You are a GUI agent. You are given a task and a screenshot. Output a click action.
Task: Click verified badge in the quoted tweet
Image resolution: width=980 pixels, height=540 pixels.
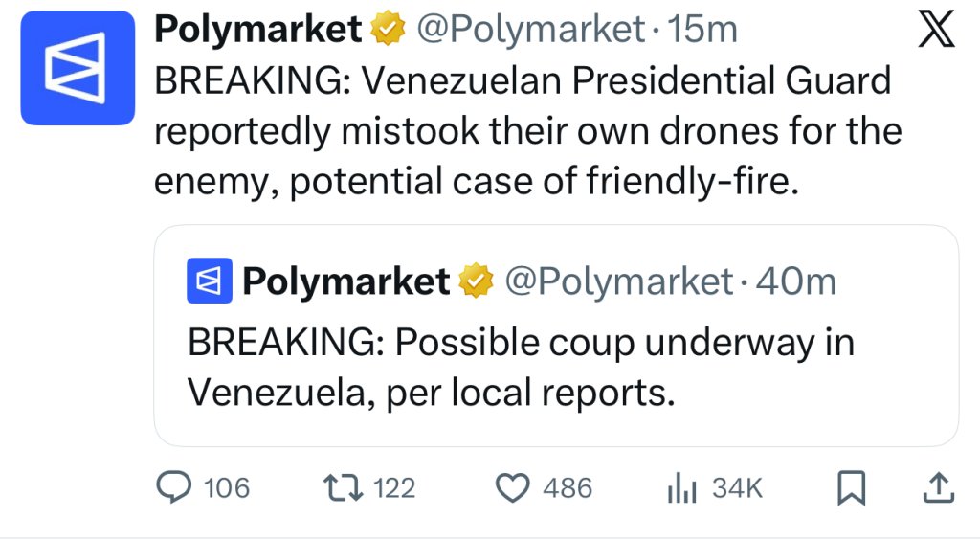coord(475,281)
